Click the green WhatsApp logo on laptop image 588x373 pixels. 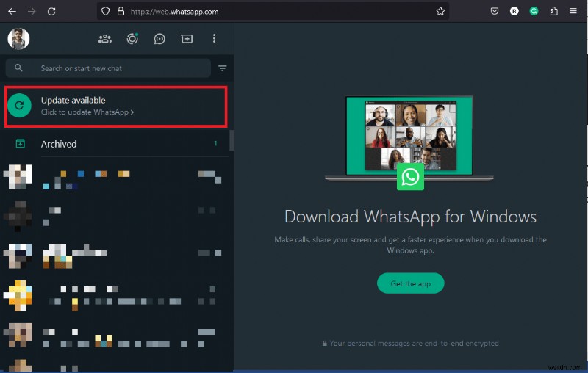coord(410,177)
